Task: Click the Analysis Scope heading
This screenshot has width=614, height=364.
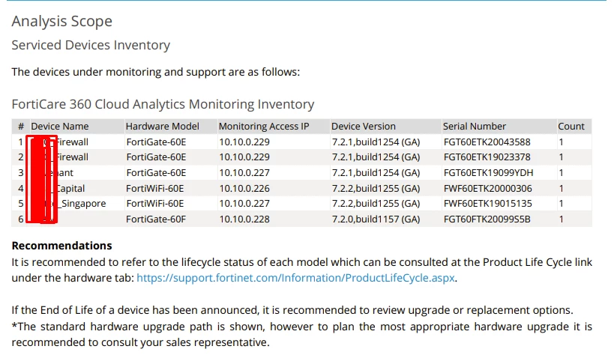Action: [62, 21]
